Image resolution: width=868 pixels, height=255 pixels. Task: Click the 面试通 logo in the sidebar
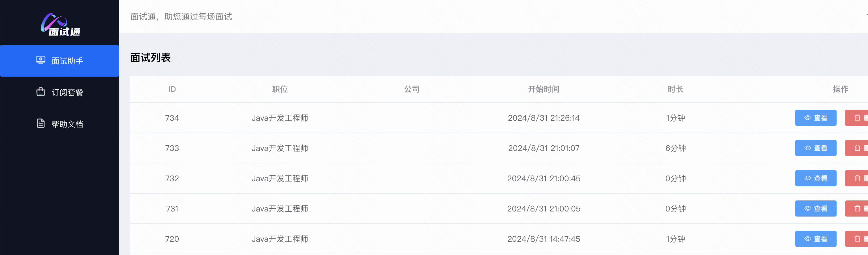pyautogui.click(x=61, y=24)
